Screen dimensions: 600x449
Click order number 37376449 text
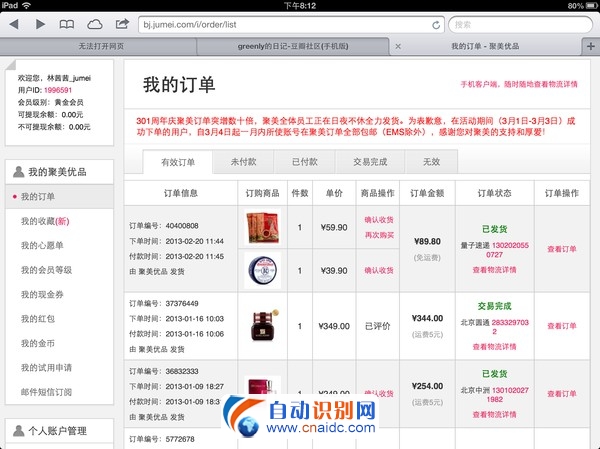point(182,304)
